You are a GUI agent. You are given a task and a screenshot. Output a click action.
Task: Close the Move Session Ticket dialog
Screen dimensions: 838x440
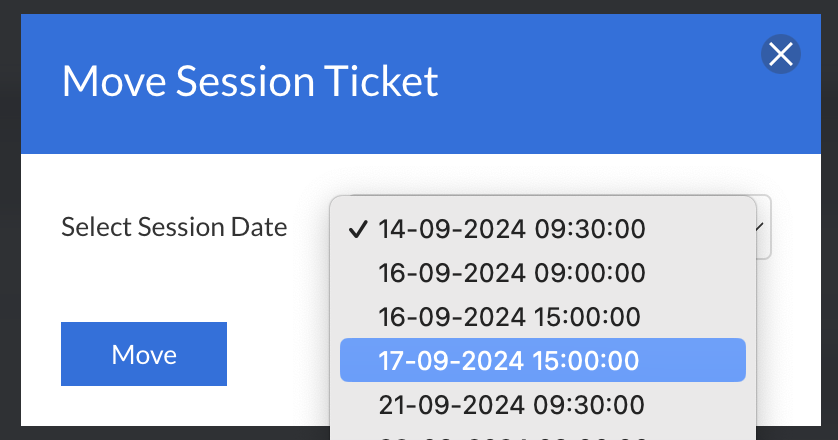pyautogui.click(x=780, y=54)
